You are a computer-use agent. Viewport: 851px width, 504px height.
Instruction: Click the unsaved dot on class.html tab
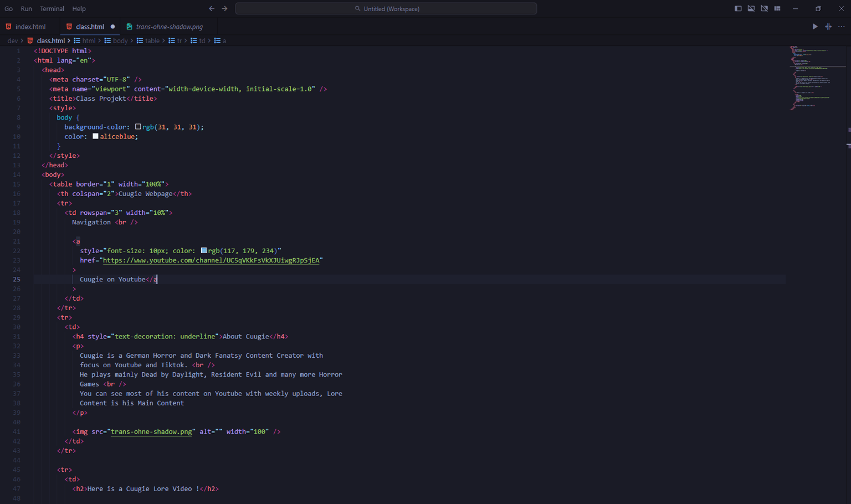coord(113,27)
